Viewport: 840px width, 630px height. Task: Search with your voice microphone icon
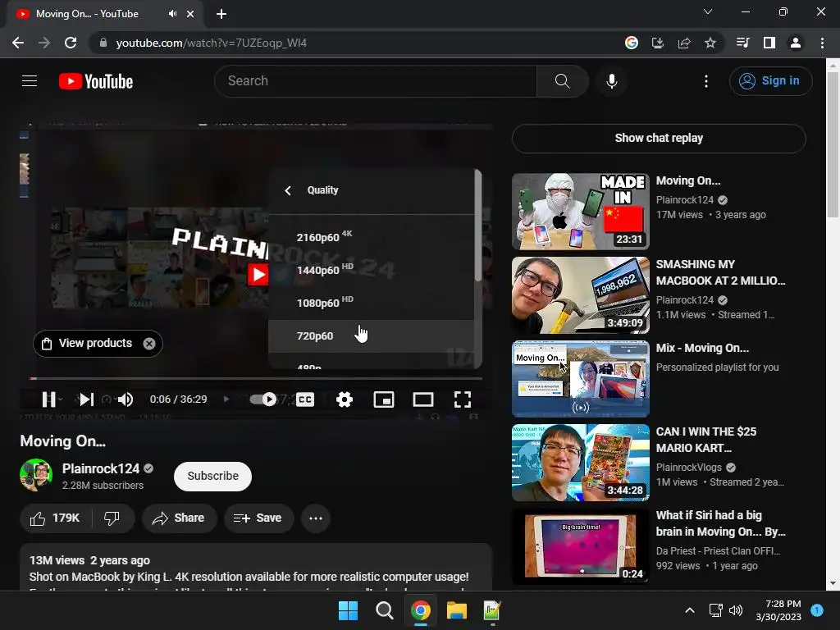611,81
